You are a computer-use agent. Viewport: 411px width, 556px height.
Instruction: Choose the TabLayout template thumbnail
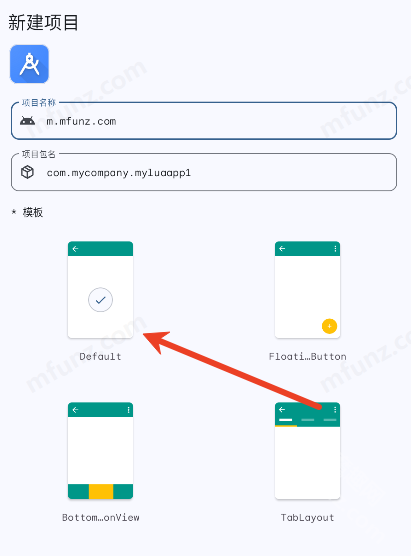[307, 451]
